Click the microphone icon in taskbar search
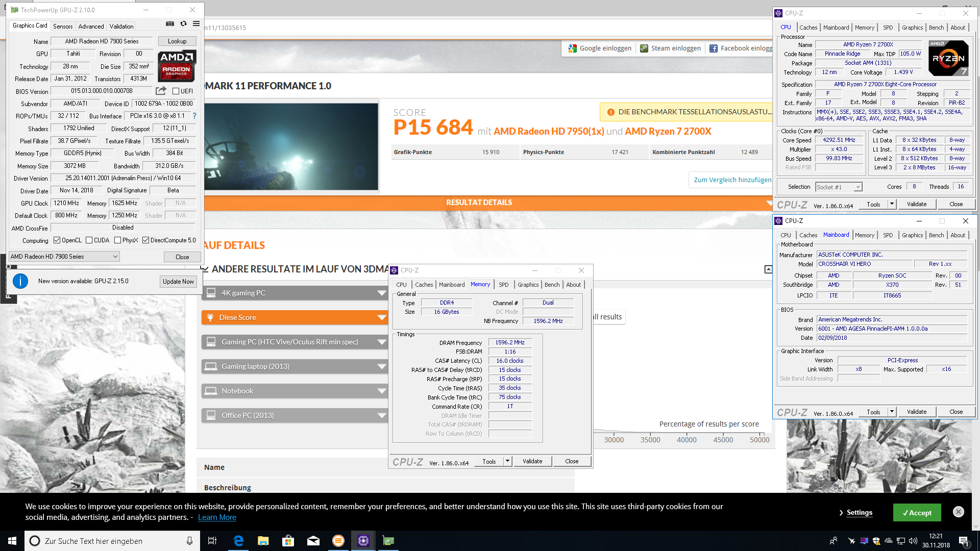 point(189,541)
